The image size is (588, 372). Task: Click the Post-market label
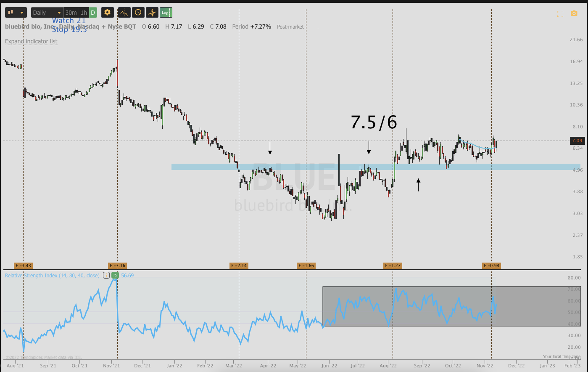coord(290,27)
